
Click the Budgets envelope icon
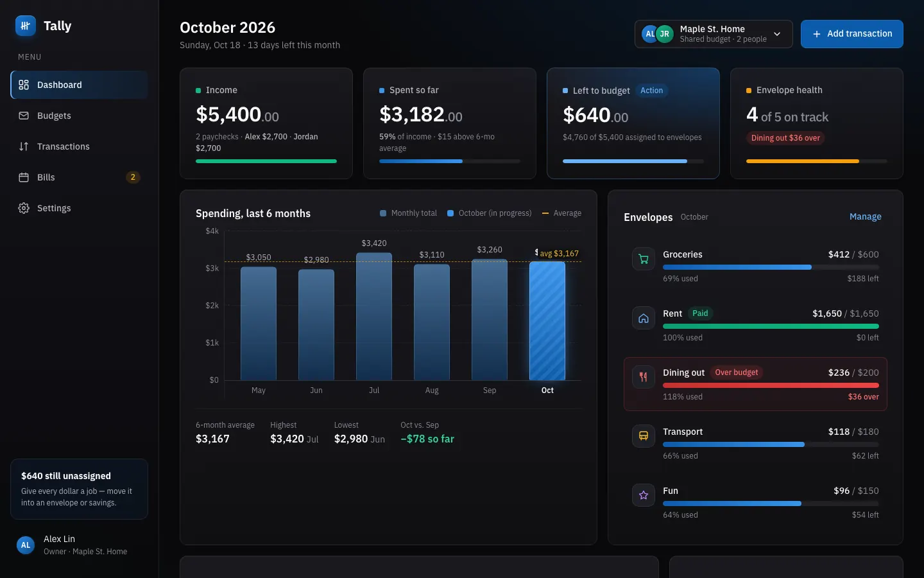point(24,116)
